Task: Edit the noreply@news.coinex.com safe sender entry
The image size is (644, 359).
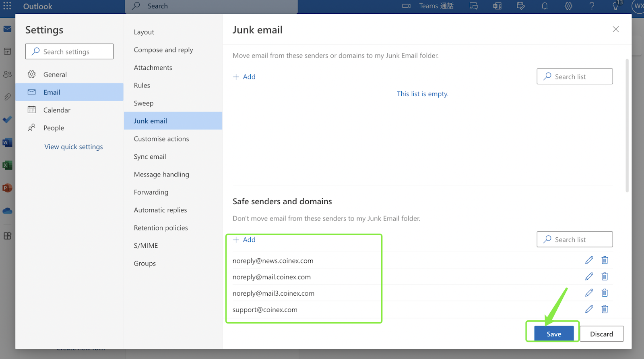Action: click(x=589, y=260)
